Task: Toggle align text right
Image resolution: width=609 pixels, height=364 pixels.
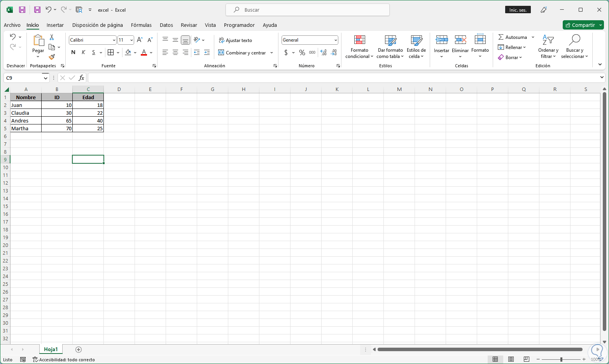Action: [185, 52]
